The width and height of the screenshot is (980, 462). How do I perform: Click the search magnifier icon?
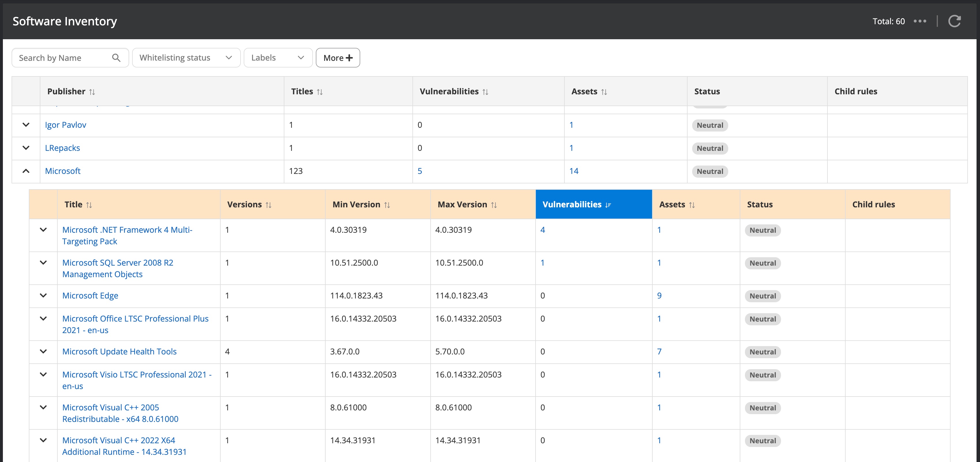pos(116,58)
